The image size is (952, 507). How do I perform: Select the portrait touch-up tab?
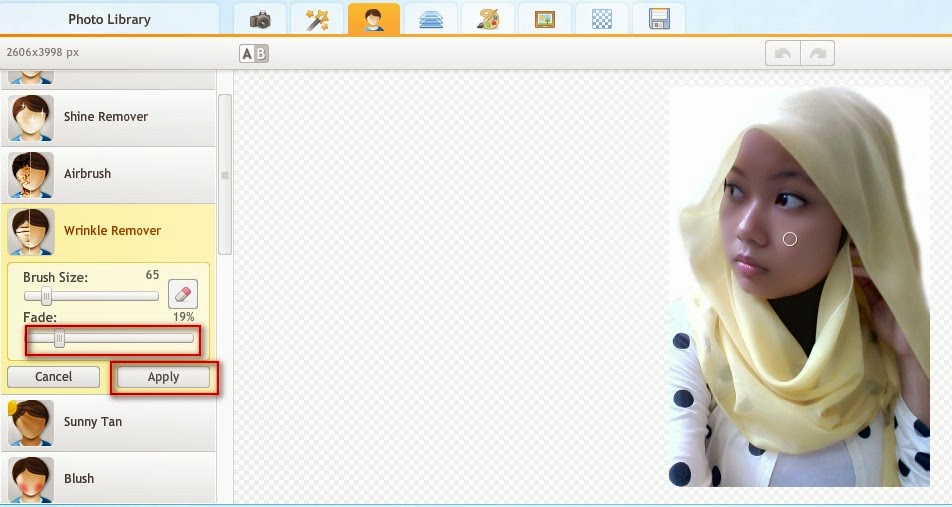click(373, 19)
